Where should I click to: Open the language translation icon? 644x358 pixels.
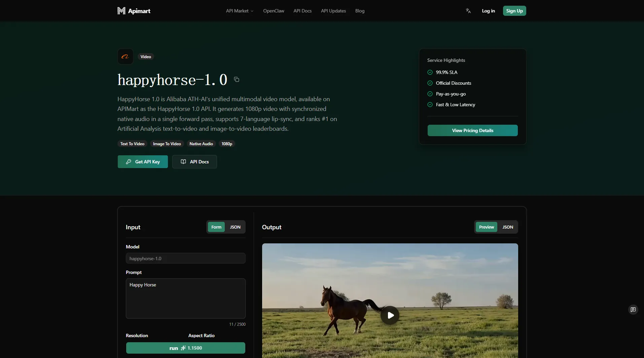tap(468, 11)
